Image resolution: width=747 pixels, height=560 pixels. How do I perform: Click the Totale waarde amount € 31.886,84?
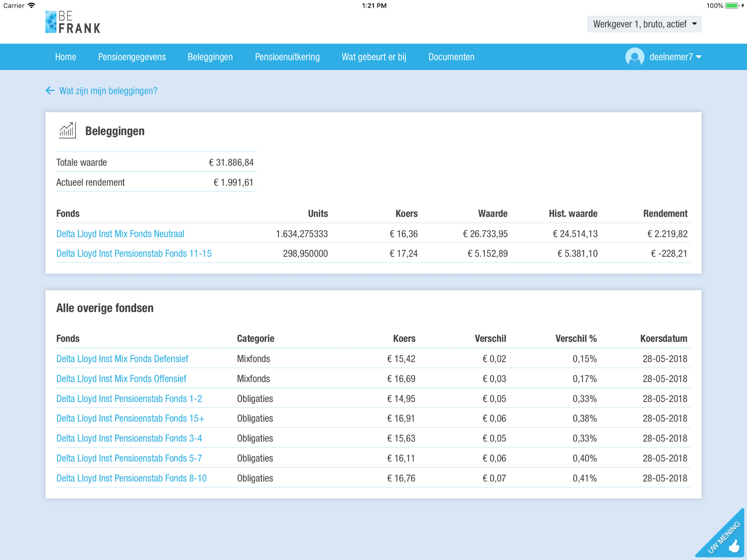point(231,162)
